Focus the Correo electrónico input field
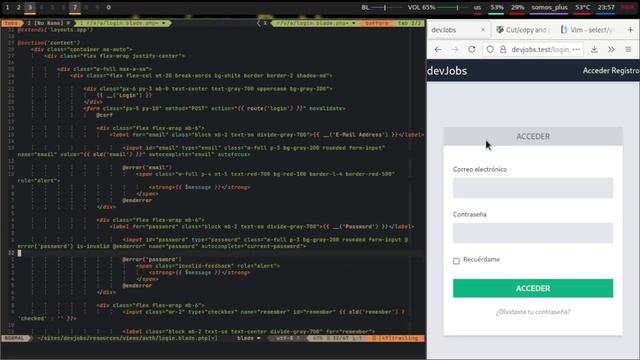The height and width of the screenshot is (360, 640). [x=533, y=188]
